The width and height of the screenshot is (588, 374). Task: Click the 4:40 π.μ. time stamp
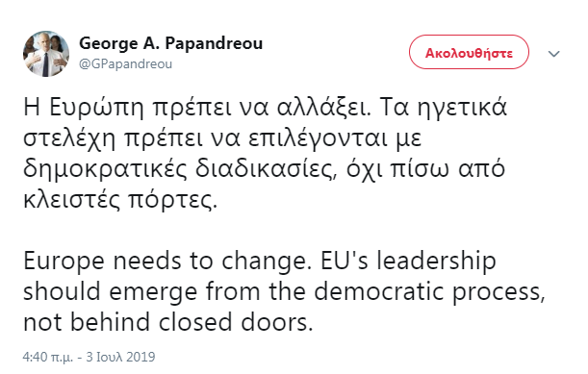coord(47,357)
